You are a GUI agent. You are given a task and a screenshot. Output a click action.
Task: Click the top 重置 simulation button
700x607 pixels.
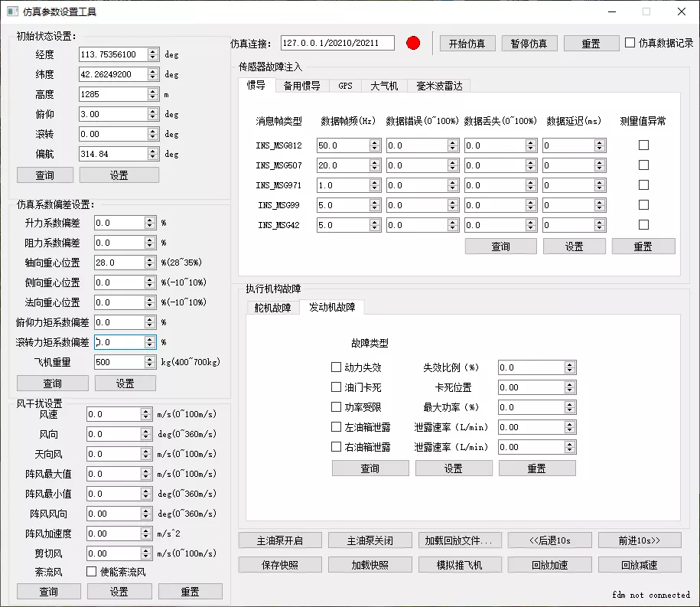tap(591, 44)
